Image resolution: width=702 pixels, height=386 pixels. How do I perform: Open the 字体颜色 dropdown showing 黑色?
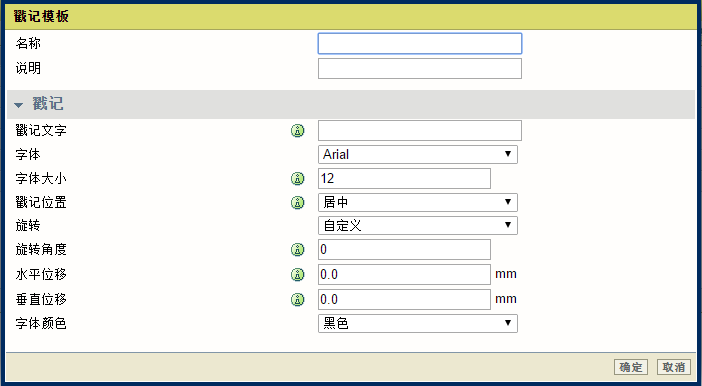[x=418, y=323]
